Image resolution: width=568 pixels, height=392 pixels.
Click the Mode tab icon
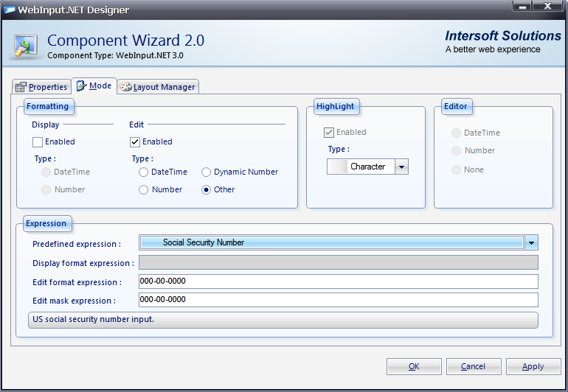point(81,86)
